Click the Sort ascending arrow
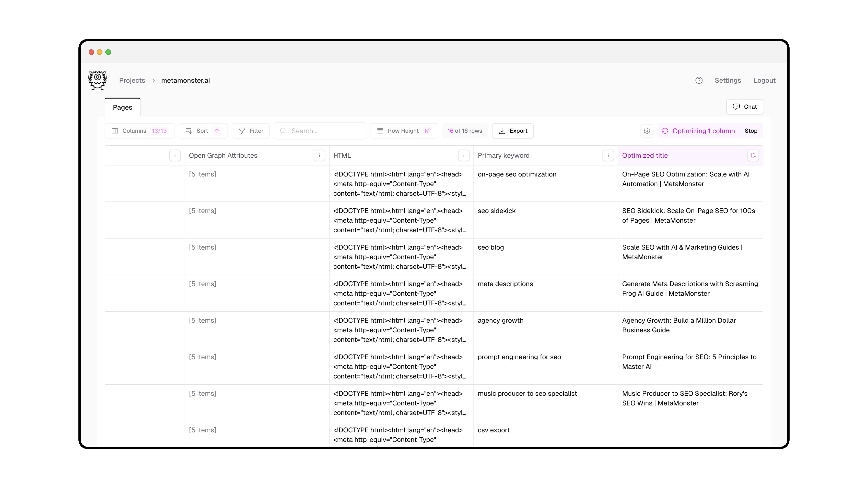The height and width of the screenshot is (488, 868). click(217, 131)
